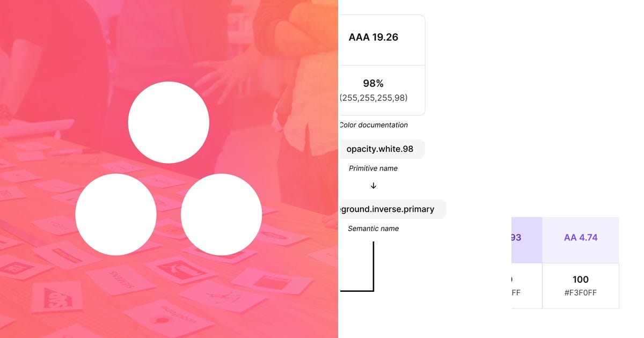Expand the Semantic name label
The image size is (644, 338).
[373, 228]
